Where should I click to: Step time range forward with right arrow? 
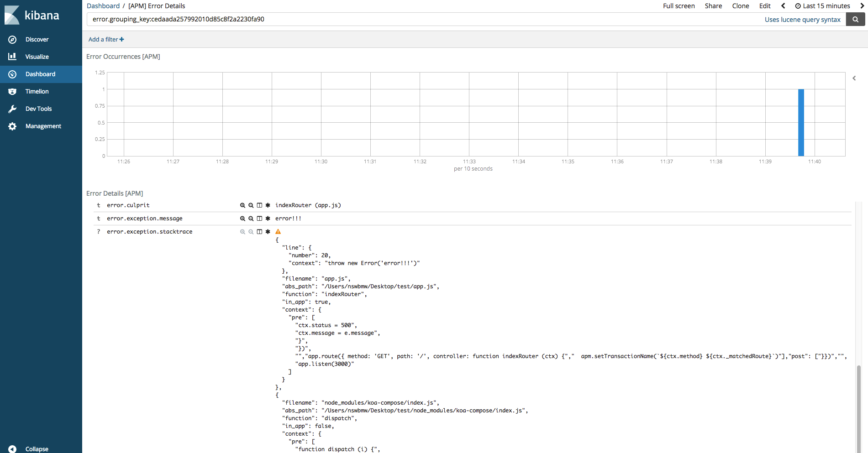tap(862, 6)
